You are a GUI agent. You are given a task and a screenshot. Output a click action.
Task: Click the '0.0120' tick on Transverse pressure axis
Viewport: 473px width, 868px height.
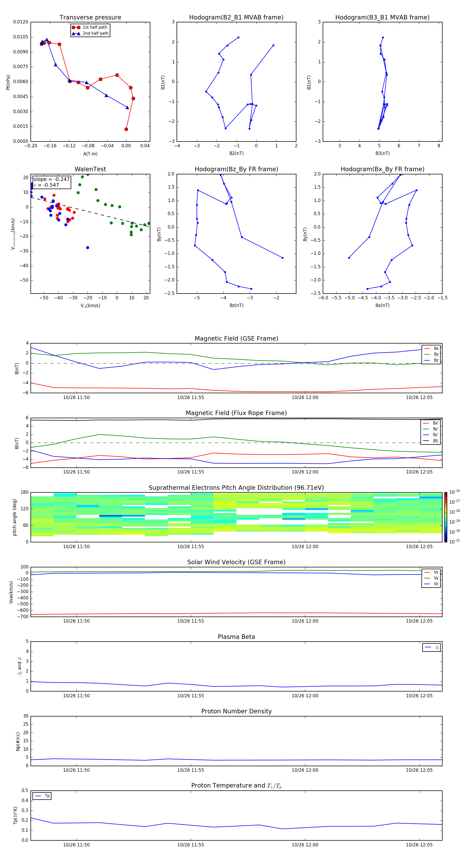[20, 22]
